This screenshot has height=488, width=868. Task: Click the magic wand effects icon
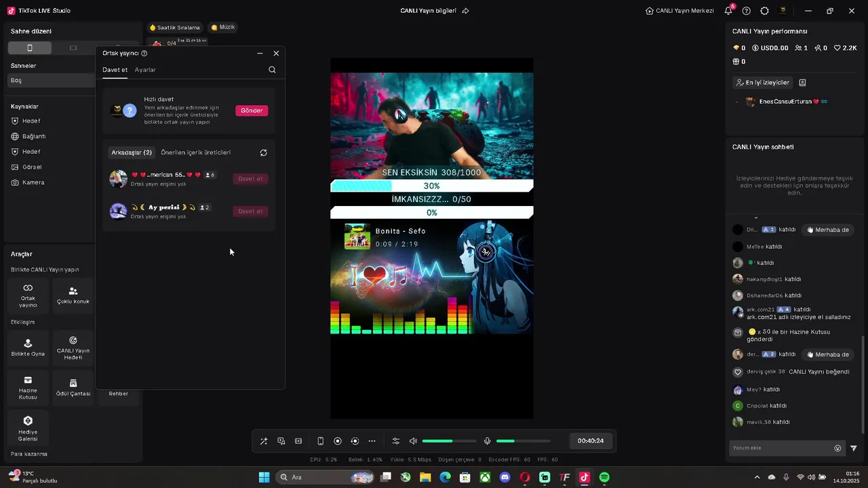pyautogui.click(x=264, y=441)
